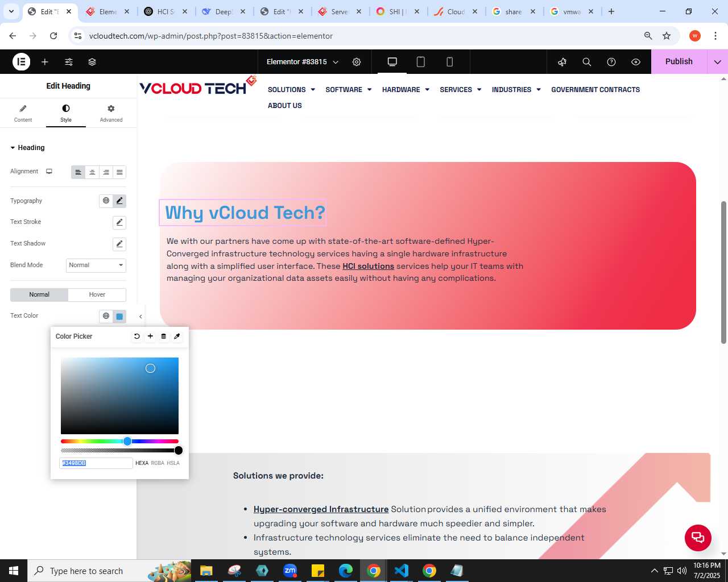728x582 pixels.
Task: Click Alignment responsive device icon
Action: (x=49, y=171)
